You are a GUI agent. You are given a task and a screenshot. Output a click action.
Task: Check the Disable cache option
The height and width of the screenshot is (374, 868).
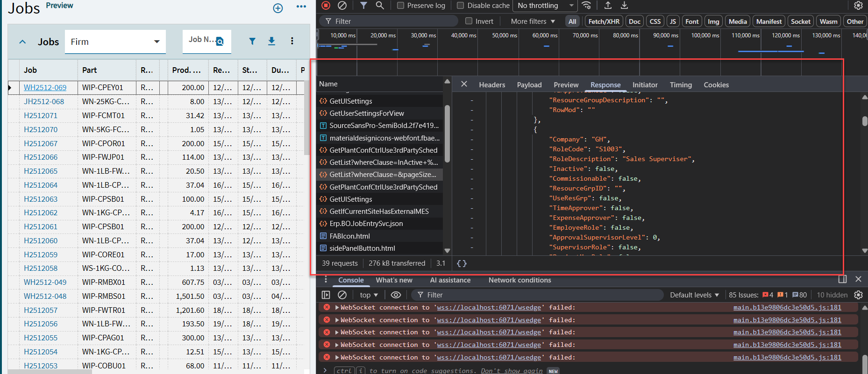click(x=461, y=6)
